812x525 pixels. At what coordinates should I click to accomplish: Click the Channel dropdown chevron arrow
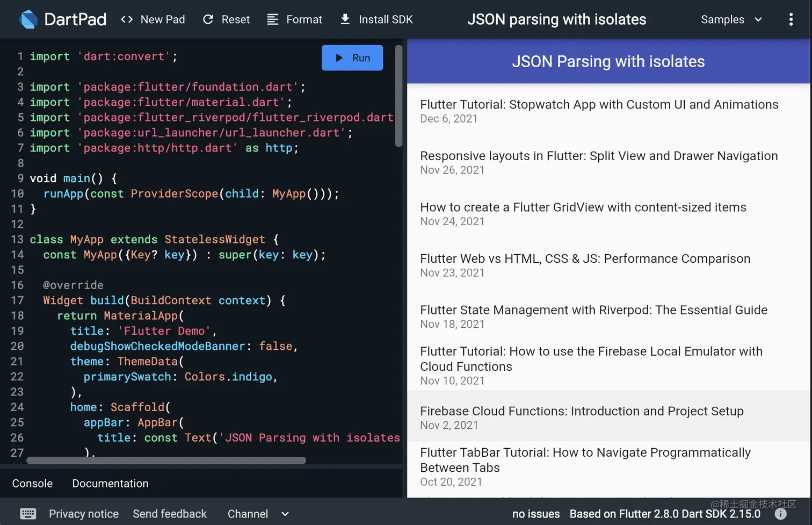click(285, 514)
